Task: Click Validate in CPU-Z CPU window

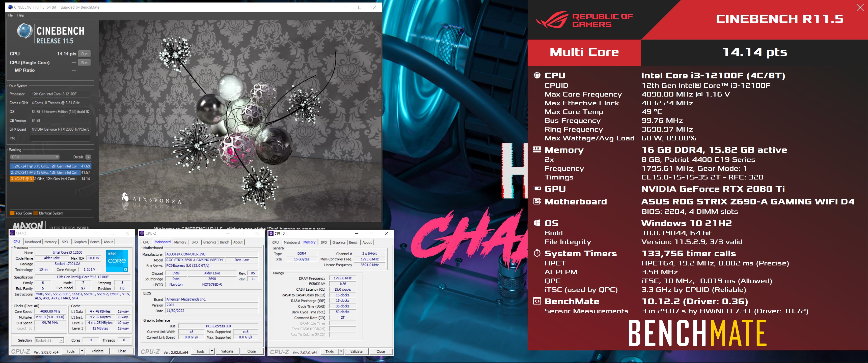Action: pos(98,351)
